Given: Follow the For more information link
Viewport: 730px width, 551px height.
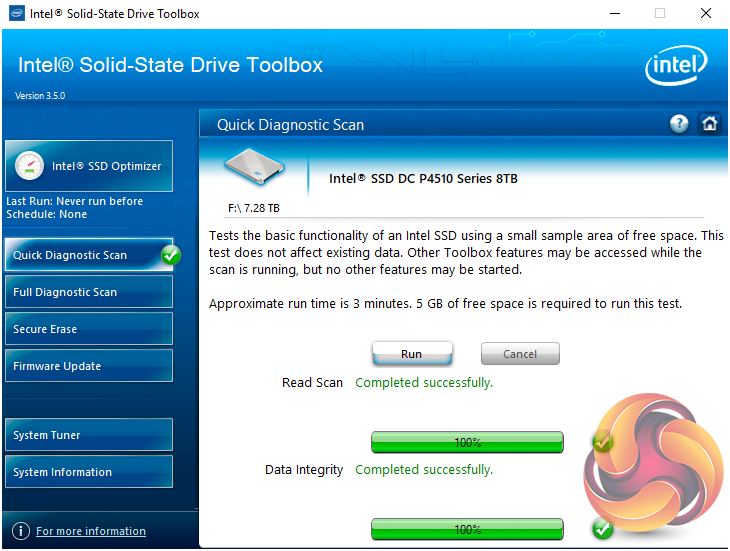Looking at the screenshot, I should (x=91, y=531).
